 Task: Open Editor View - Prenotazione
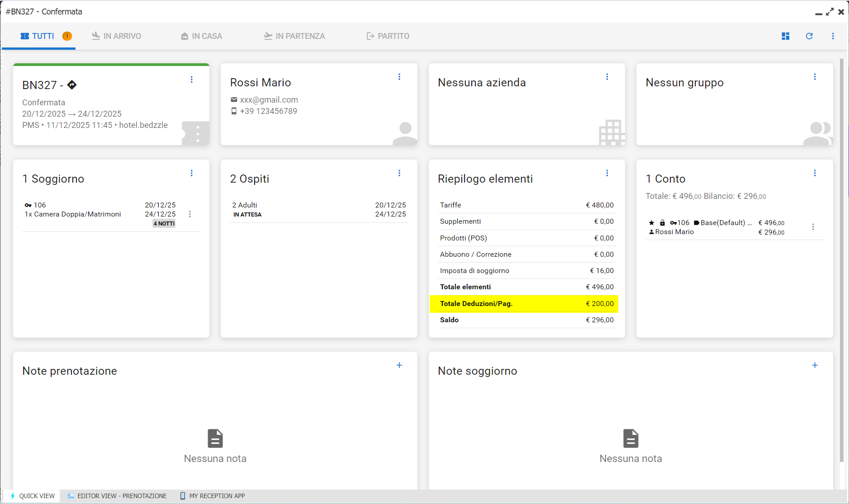117,496
